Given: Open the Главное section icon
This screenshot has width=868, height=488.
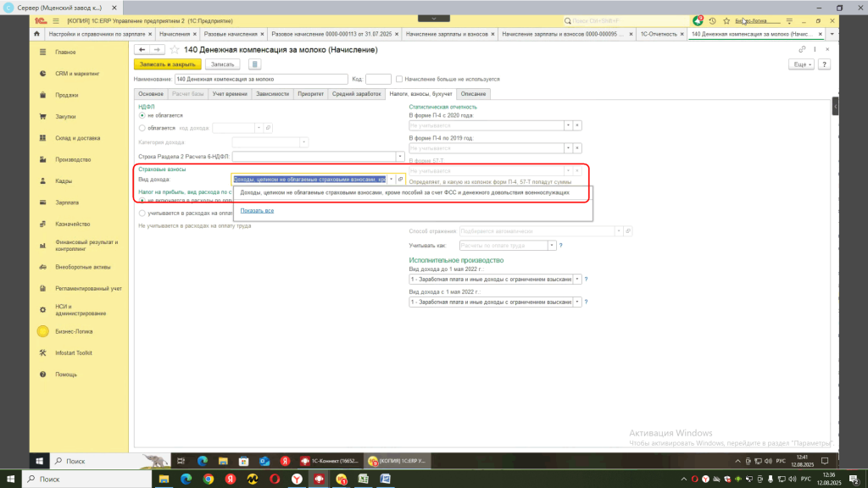Looking at the screenshot, I should pos(42,52).
